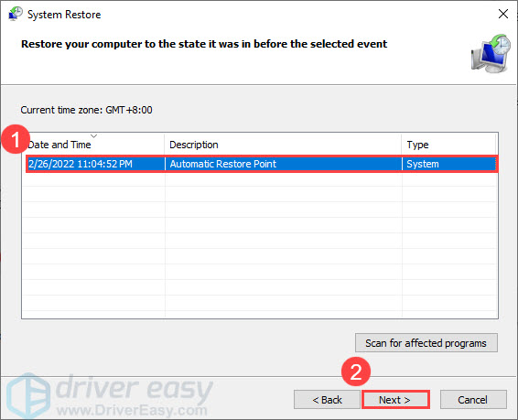Sort list by Description column header
Screen dimensions: 518x420
tap(283, 145)
